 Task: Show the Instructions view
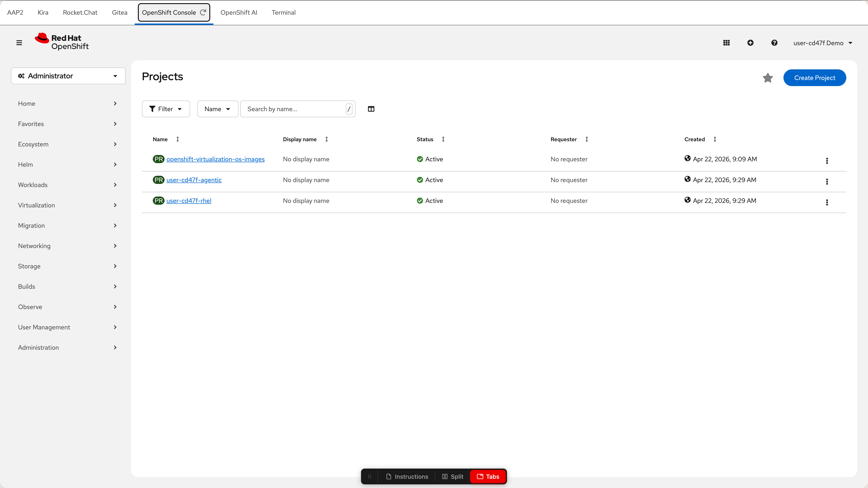(x=407, y=476)
